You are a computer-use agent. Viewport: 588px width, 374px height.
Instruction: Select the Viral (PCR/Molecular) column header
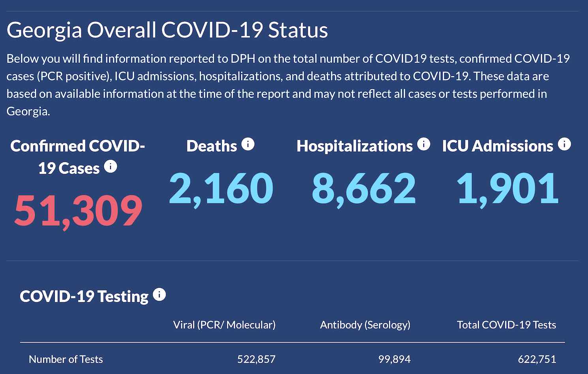[224, 325]
